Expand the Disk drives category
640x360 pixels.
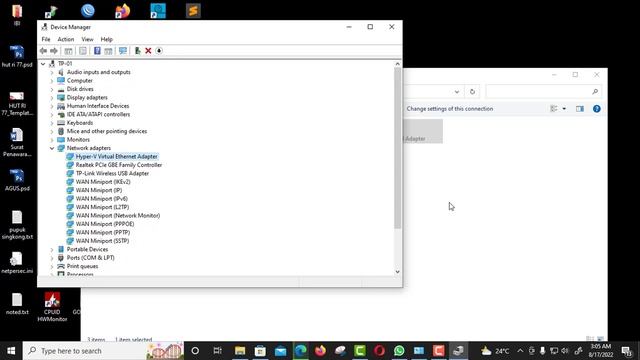coord(52,89)
